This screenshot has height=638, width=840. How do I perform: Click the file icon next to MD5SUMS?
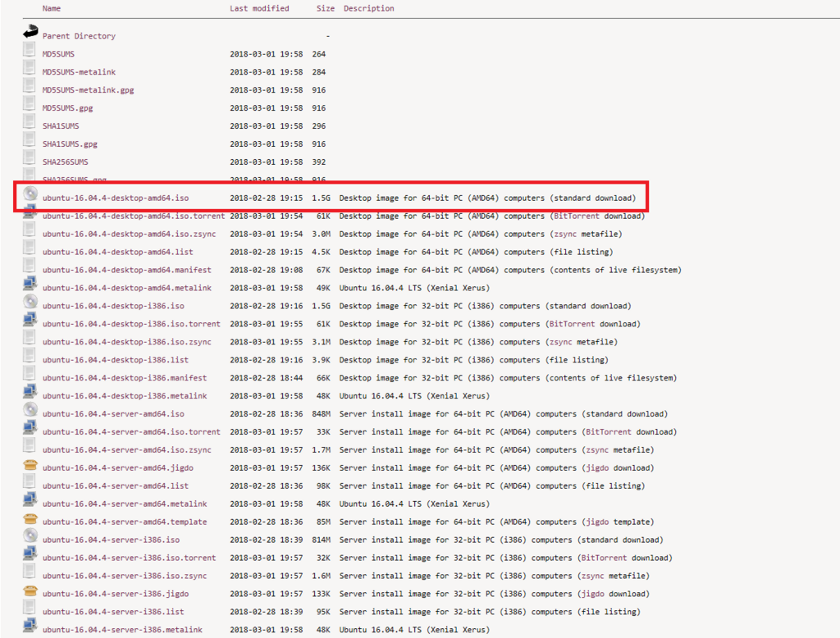30,50
